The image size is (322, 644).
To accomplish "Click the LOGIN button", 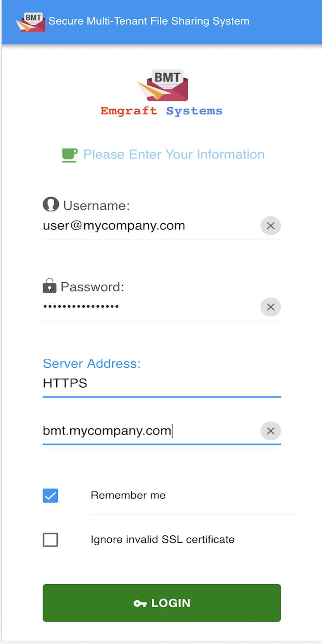I will click(x=162, y=603).
